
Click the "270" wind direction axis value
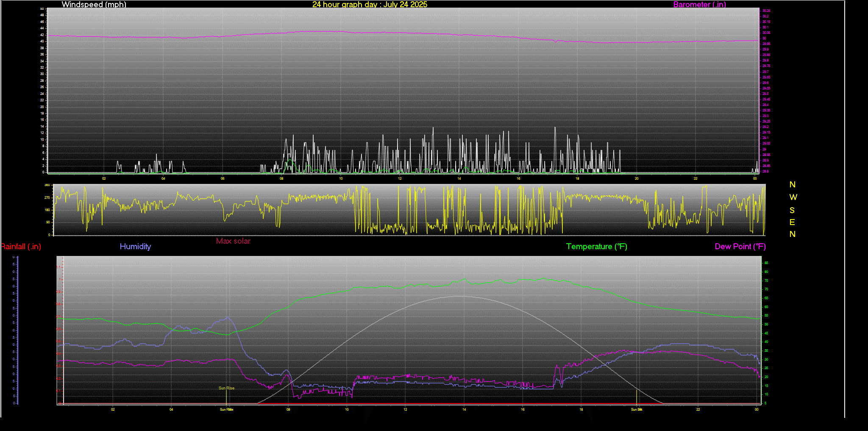[x=47, y=198]
